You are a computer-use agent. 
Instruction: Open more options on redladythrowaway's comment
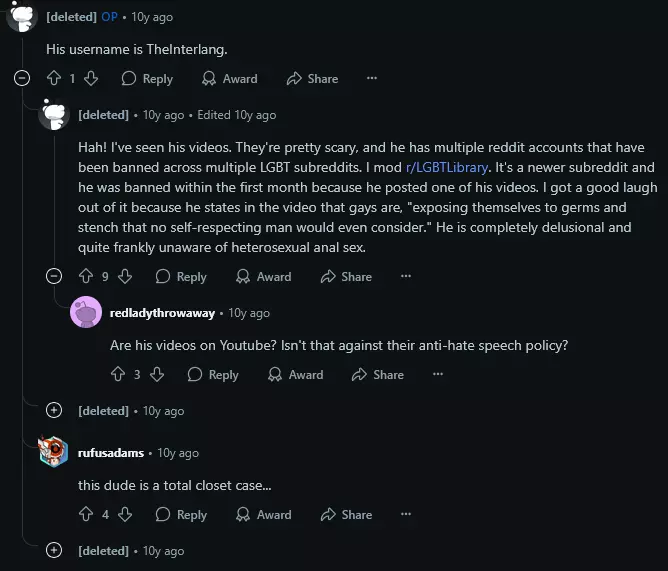[x=437, y=374]
